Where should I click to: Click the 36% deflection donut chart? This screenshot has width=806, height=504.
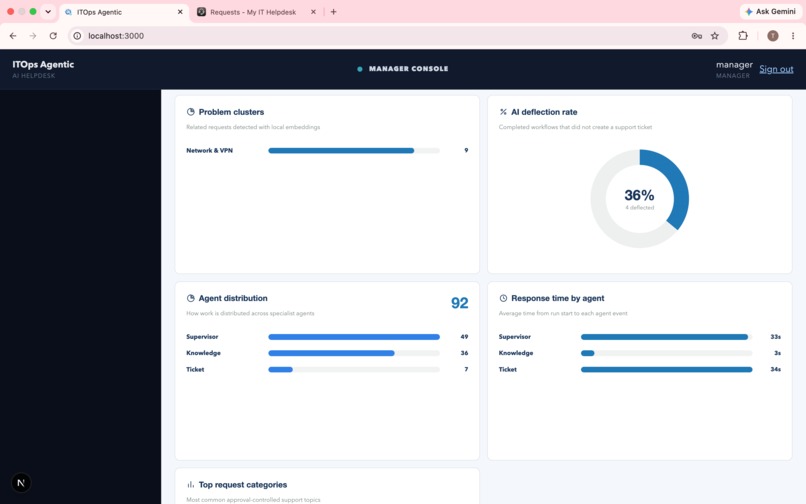[x=639, y=199]
